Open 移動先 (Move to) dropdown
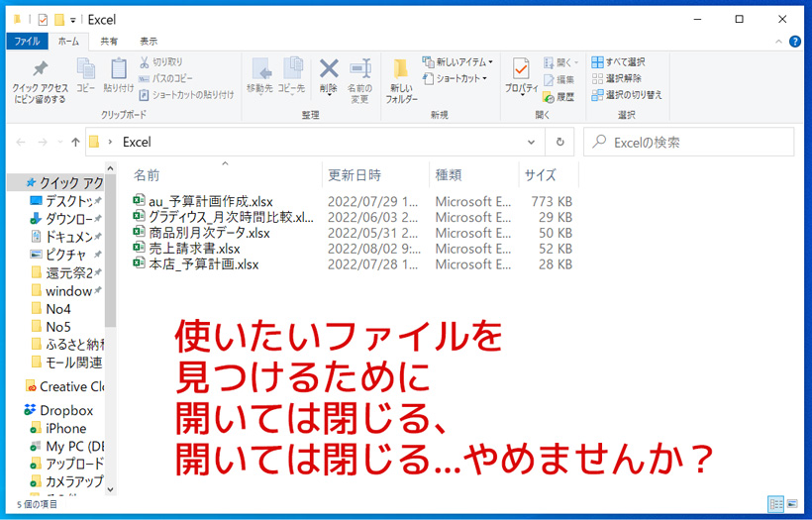 click(260, 76)
